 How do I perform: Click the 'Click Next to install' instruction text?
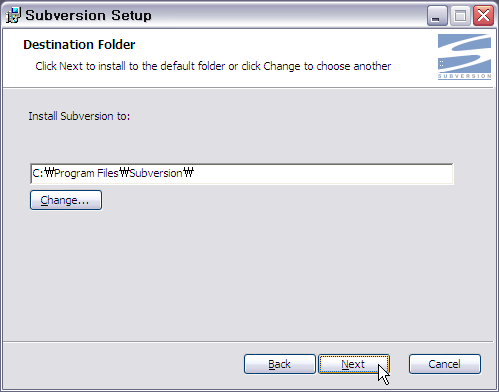click(213, 66)
